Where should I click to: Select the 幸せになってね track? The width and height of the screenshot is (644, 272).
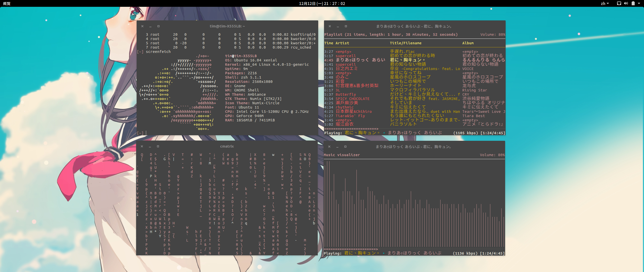click(415, 73)
